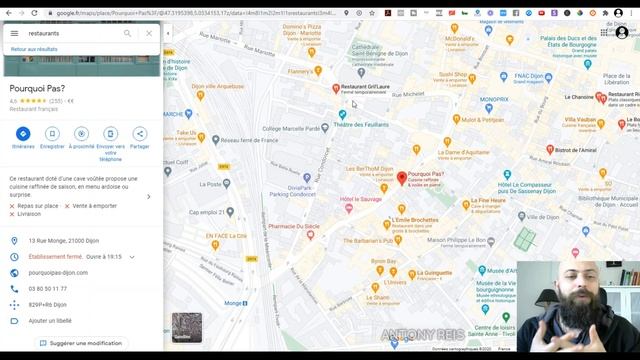Open Google account avatar on map
The height and width of the screenshot is (360, 640).
tap(622, 32)
